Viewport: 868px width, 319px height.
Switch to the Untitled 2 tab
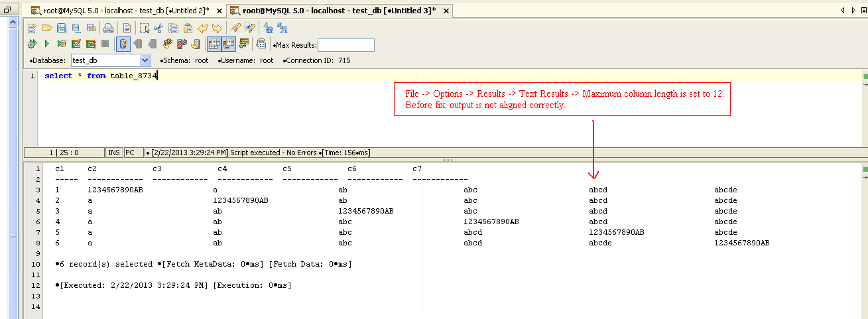click(x=127, y=11)
